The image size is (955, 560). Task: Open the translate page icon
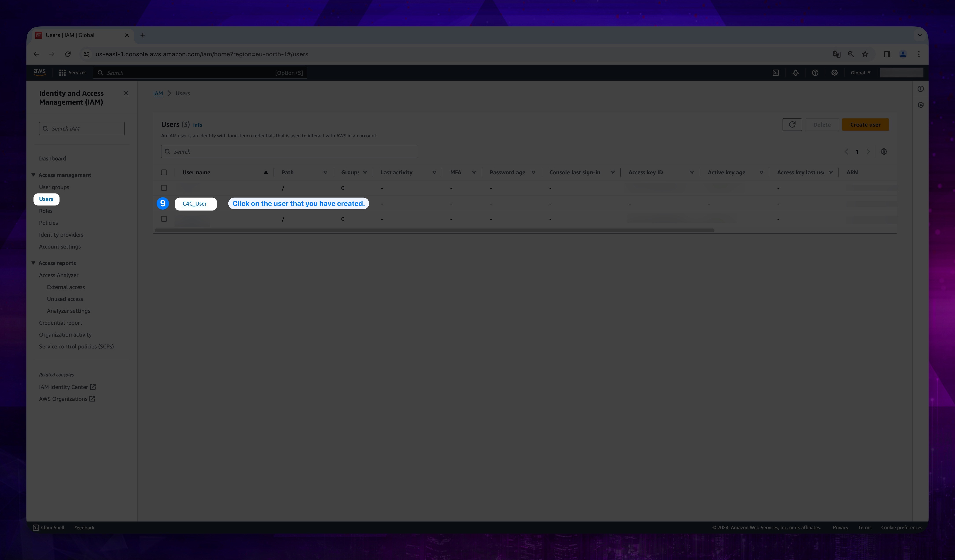(x=837, y=54)
